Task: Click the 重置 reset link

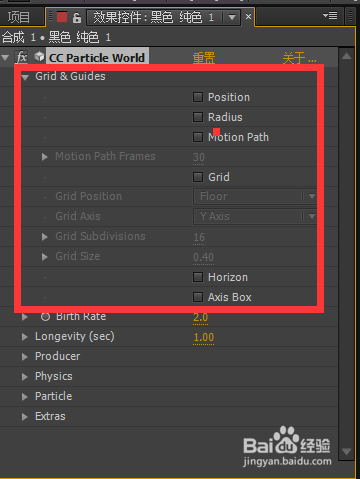Action: click(204, 58)
